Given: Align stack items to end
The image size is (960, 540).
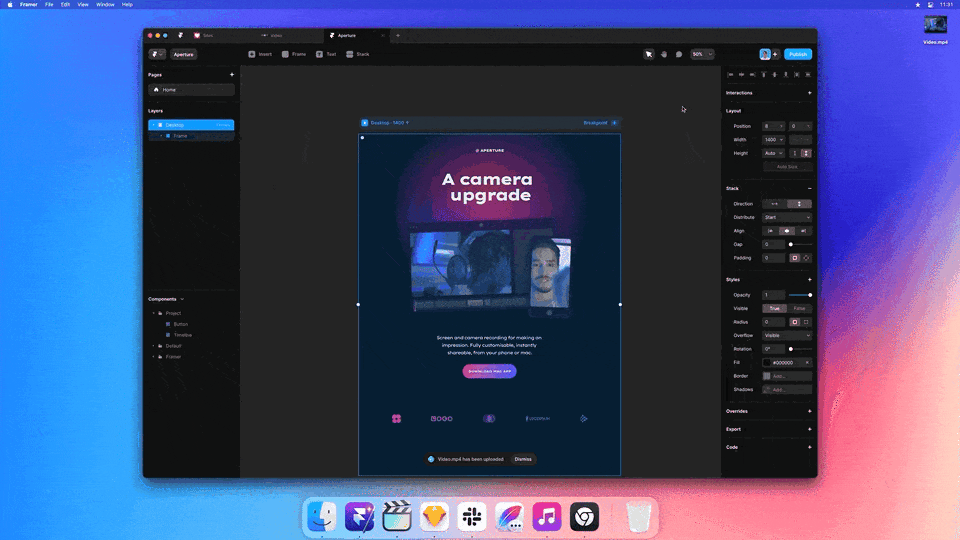Looking at the screenshot, I should 803,231.
